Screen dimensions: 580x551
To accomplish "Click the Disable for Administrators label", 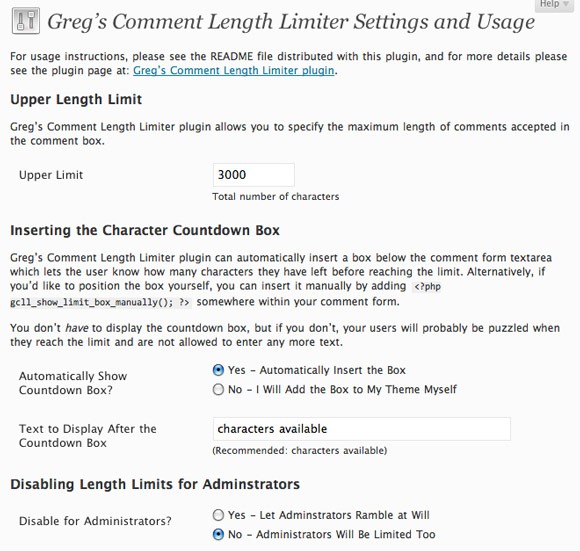I will tap(95, 521).
